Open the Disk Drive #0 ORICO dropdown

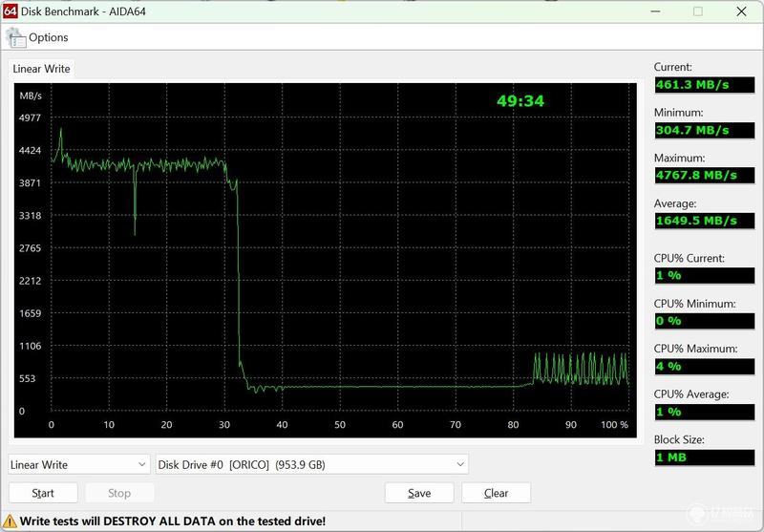[x=312, y=465]
